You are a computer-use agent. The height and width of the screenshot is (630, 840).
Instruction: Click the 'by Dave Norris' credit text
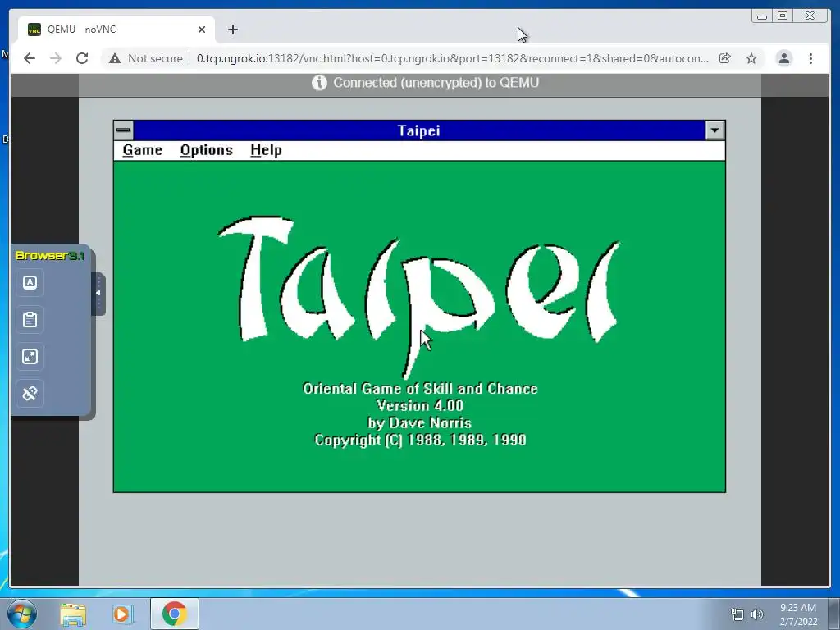(x=419, y=422)
